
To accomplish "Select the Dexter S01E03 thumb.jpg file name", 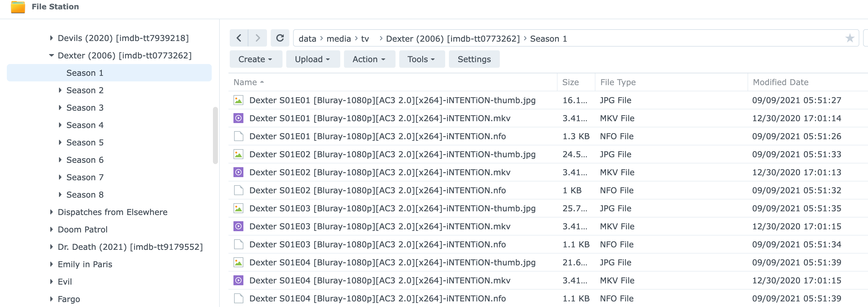I will [392, 208].
